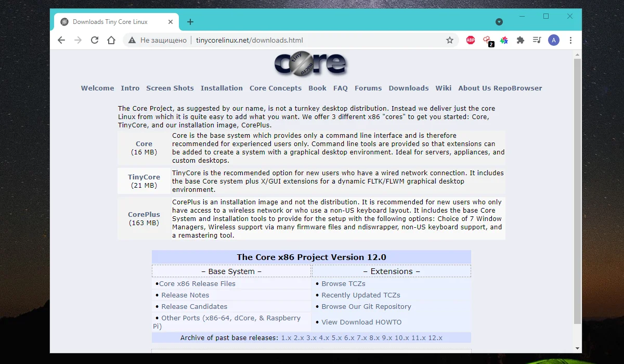Download CorePlus (163 MB)
The height and width of the screenshot is (364, 624).
[144, 215]
